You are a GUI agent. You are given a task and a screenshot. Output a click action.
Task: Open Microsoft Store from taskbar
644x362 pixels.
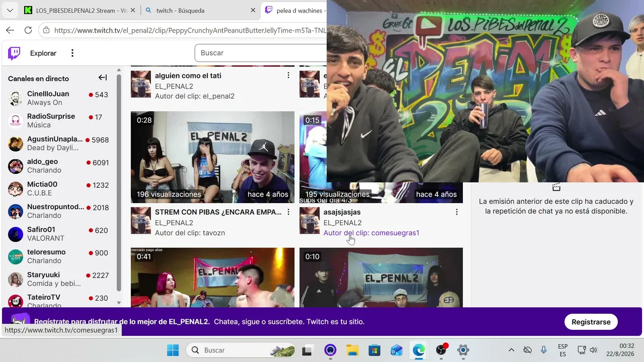pyautogui.click(x=374, y=350)
